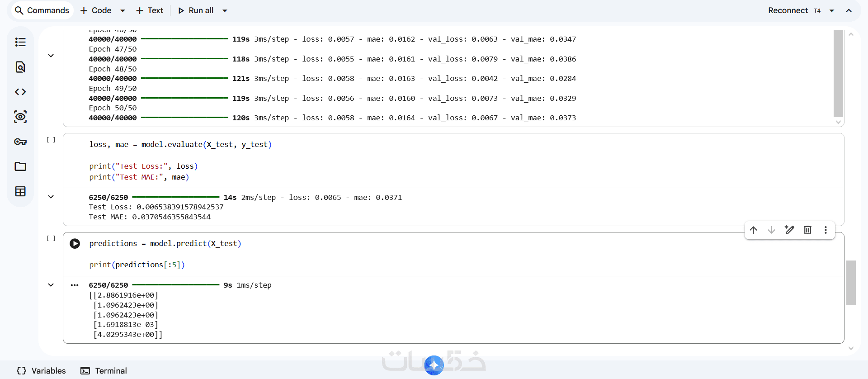
Task: Click the prediction value 1.6918813e-03
Action: tap(126, 325)
